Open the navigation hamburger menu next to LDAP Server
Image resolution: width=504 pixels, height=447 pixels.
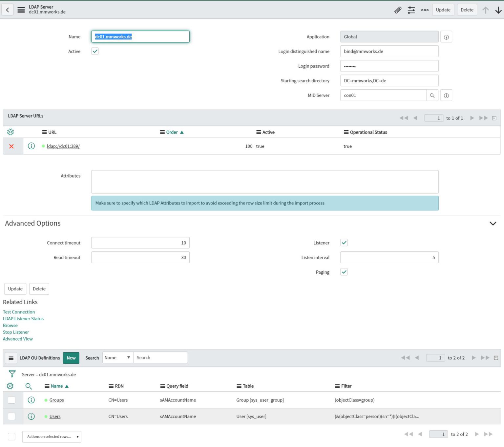point(21,10)
